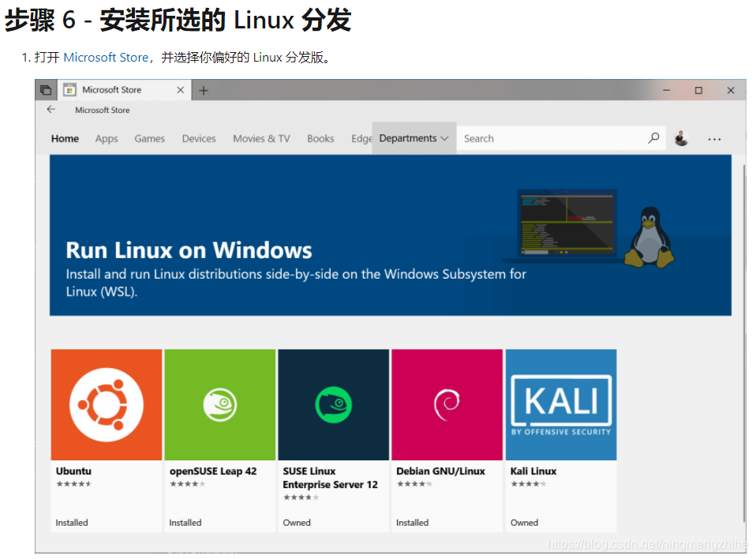
Task: Click the Microsoft Store page title label
Action: coord(103,110)
